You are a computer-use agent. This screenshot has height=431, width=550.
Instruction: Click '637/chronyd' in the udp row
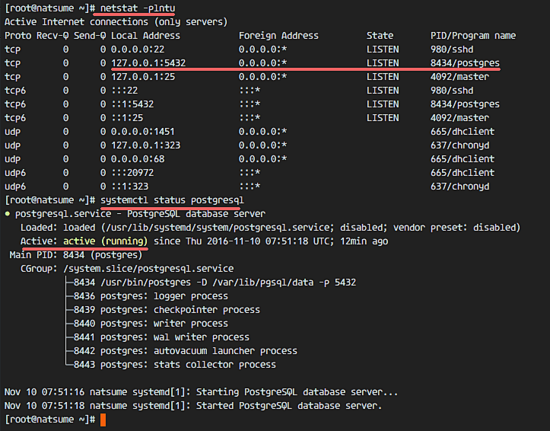click(460, 145)
